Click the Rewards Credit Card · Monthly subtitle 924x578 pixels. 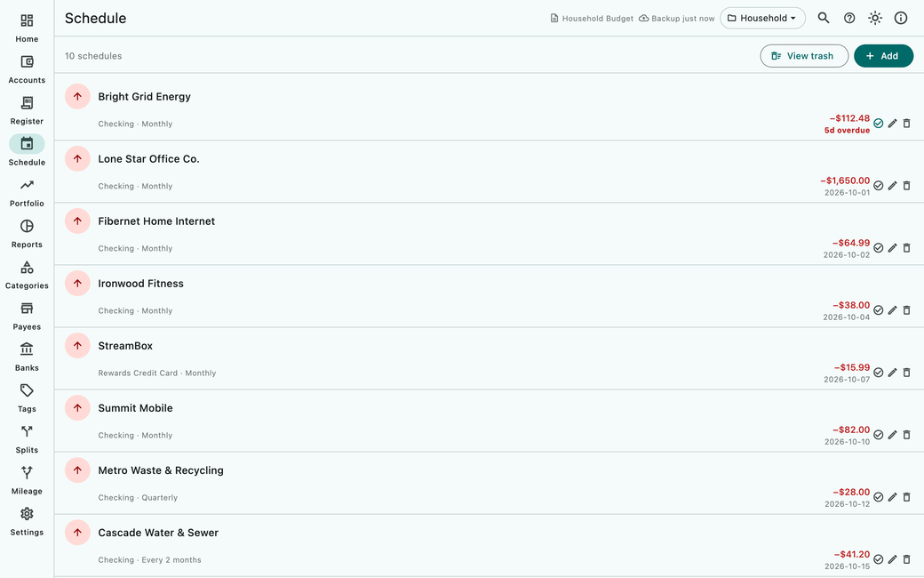click(156, 373)
